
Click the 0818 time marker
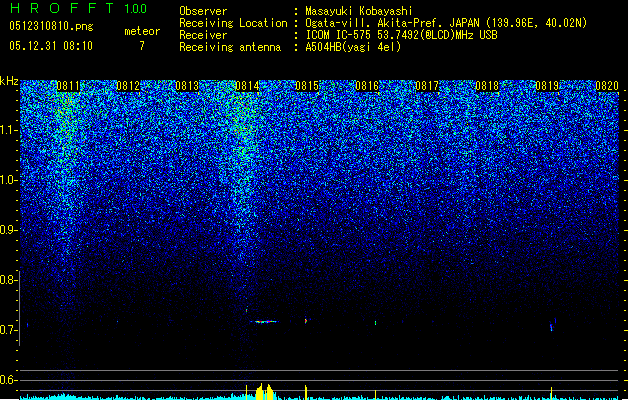pyautogui.click(x=487, y=86)
